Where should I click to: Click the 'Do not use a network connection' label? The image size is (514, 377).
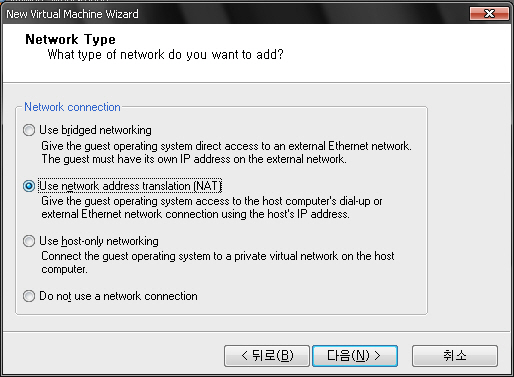(x=118, y=296)
